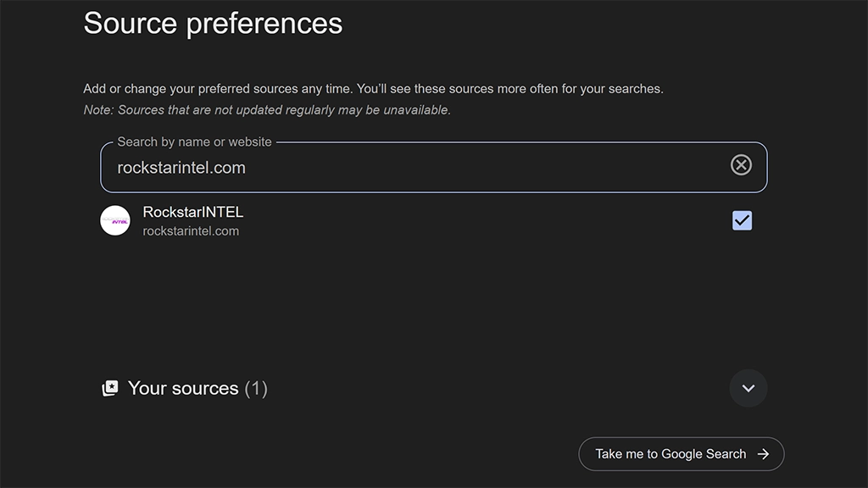Clear the search field with the X icon

pyautogui.click(x=741, y=165)
